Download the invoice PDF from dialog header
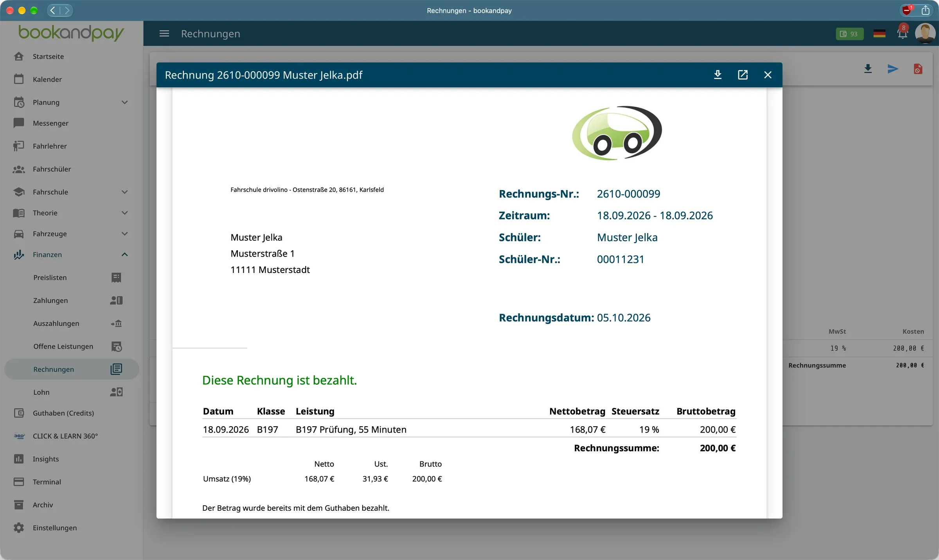Viewport: 939px width, 560px height. pos(718,75)
